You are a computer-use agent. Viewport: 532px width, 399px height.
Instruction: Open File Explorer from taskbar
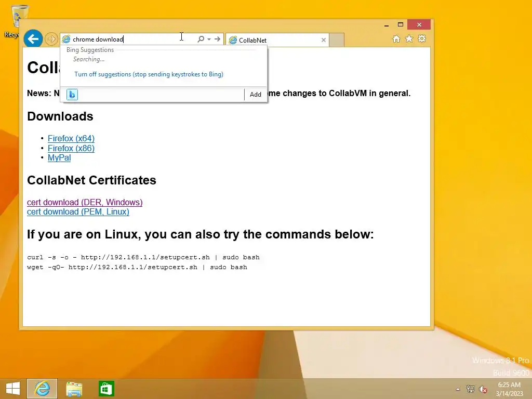pos(74,389)
